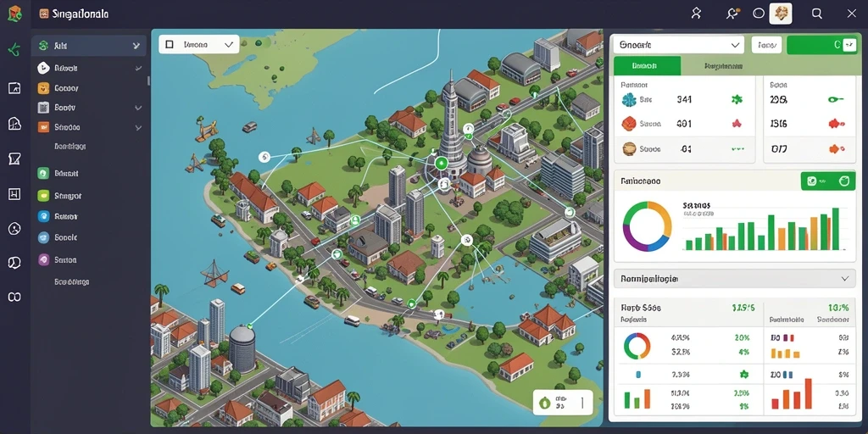Select the orange square icon sidebar row
868x434 pixels.
[x=90, y=127]
